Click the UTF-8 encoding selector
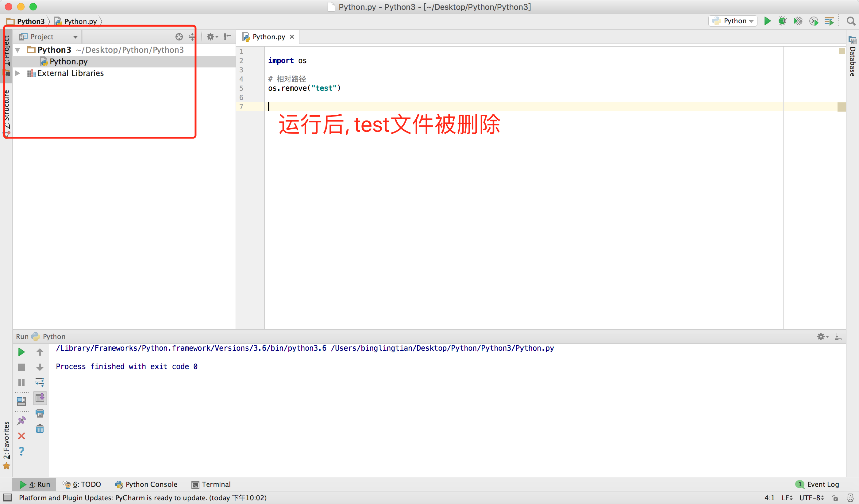 click(812, 498)
